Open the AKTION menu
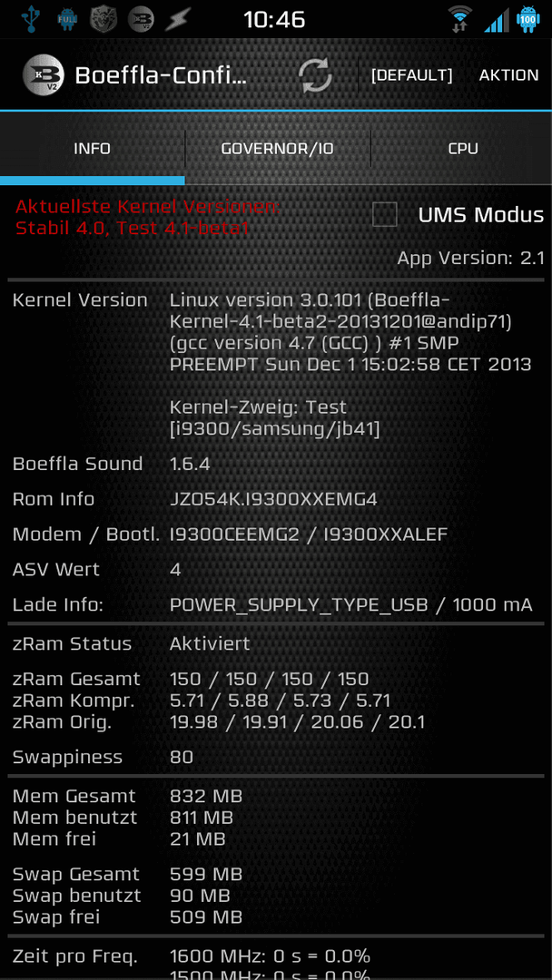 tap(508, 75)
